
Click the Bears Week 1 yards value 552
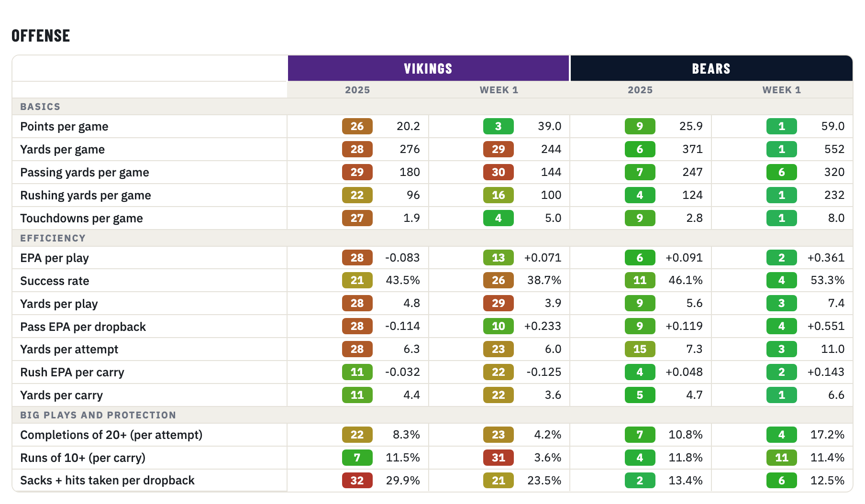[834, 149]
